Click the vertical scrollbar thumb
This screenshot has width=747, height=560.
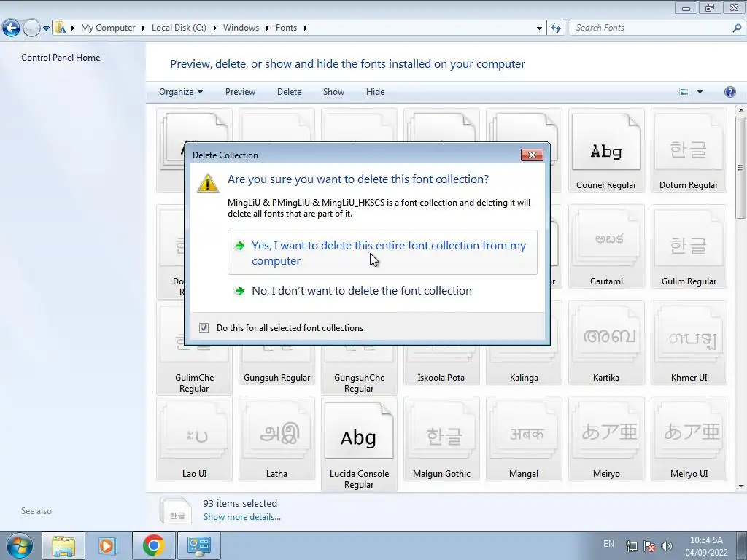[x=740, y=167]
